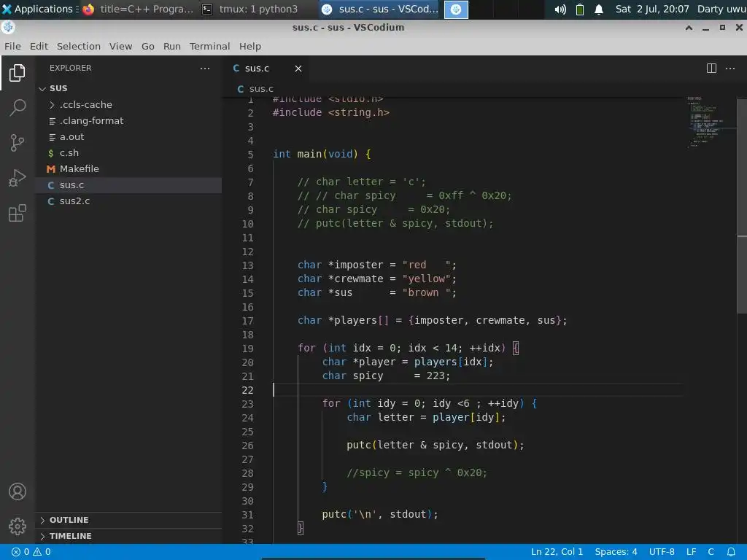Click the line declaring *players[]
The width and height of the screenshot is (747, 560).
pyautogui.click(x=432, y=321)
